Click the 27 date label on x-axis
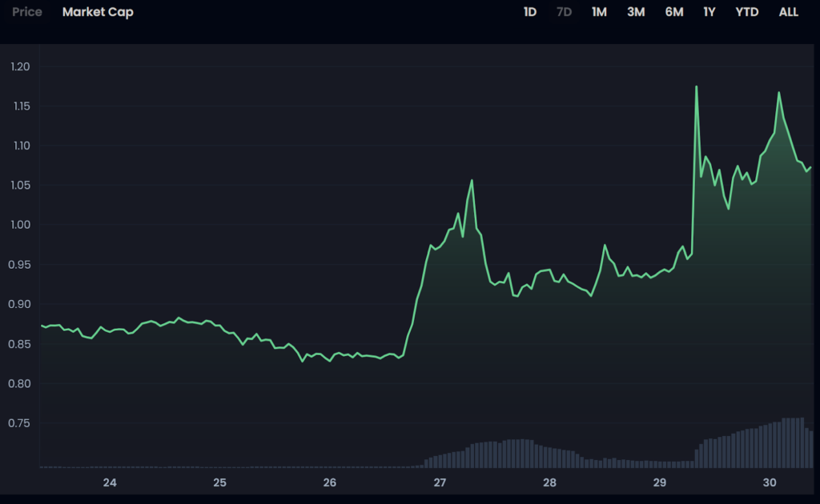The width and height of the screenshot is (820, 504). coord(440,482)
